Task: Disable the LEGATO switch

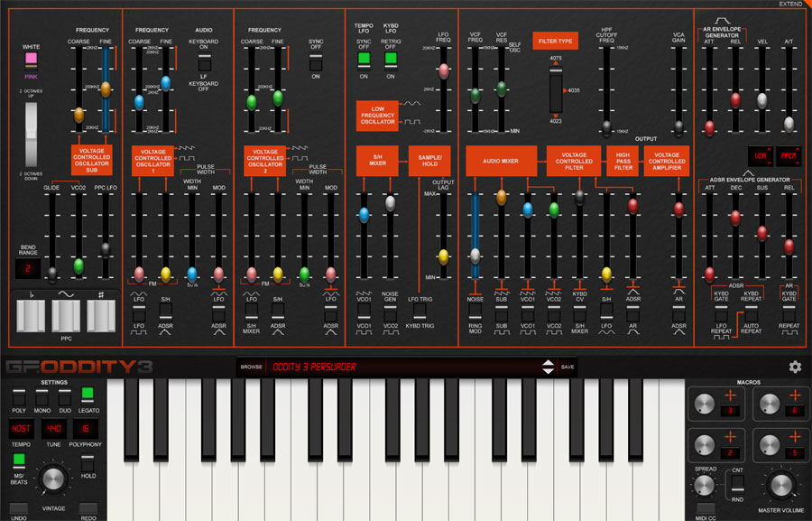Action: click(88, 392)
